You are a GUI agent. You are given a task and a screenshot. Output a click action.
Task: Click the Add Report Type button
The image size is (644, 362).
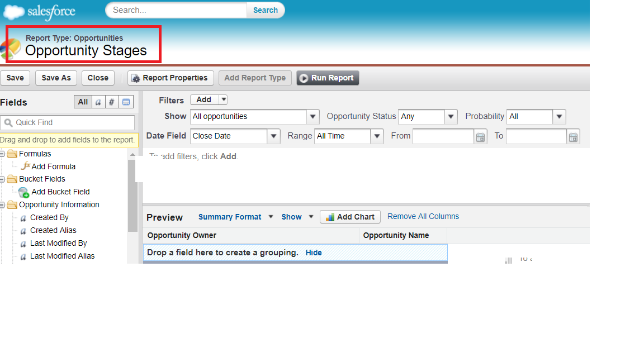point(255,78)
